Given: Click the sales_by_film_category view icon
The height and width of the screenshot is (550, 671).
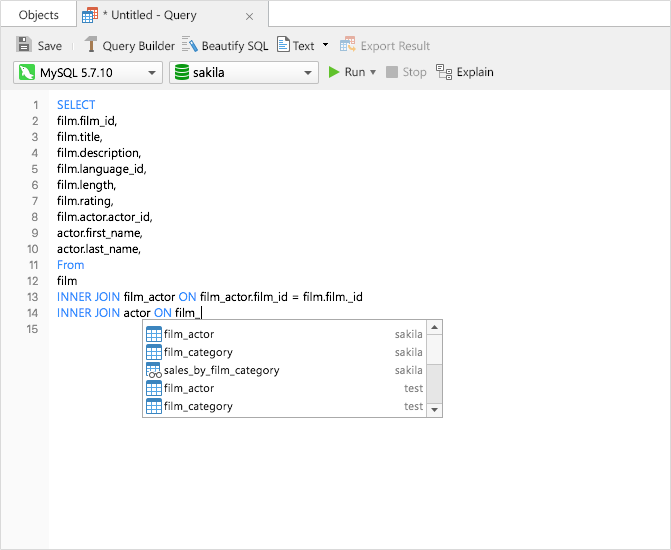Looking at the screenshot, I should point(154,370).
